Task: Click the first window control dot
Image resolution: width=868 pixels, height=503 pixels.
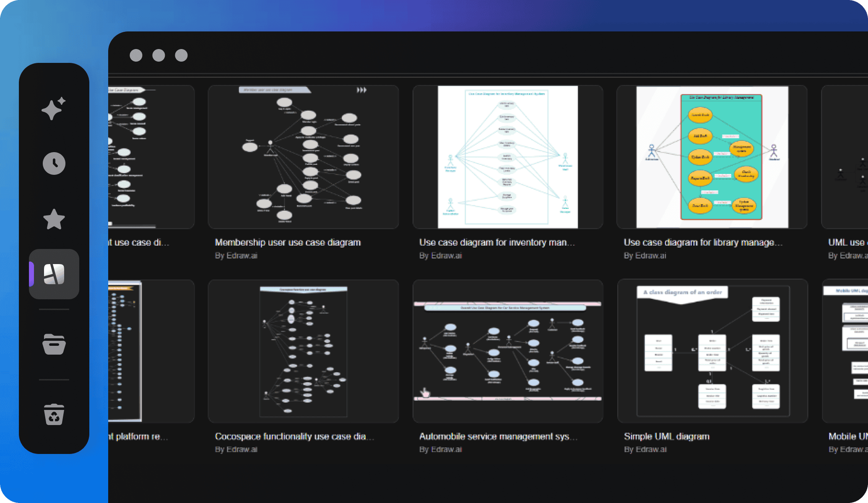Action: (136, 55)
